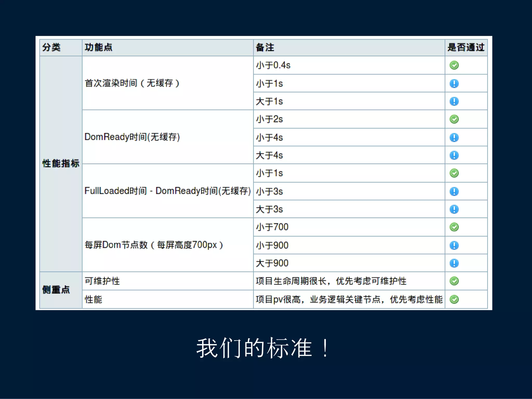This screenshot has height=399, width=532.
Task: Click the FullLoaded时间 - DomReady时间 cell
Action: 168,191
